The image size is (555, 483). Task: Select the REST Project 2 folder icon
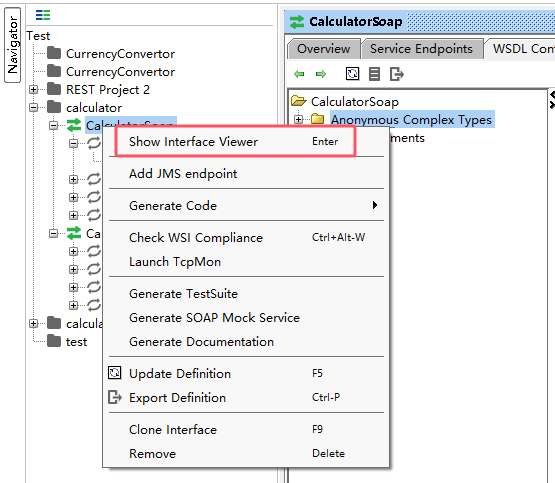tap(54, 89)
